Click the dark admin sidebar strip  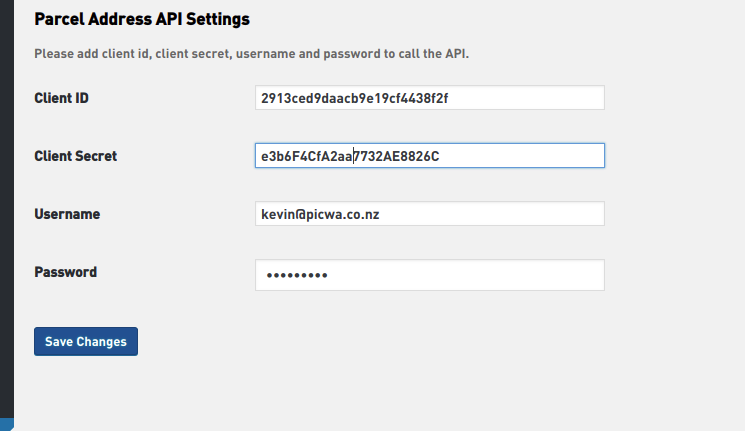click(x=6, y=200)
